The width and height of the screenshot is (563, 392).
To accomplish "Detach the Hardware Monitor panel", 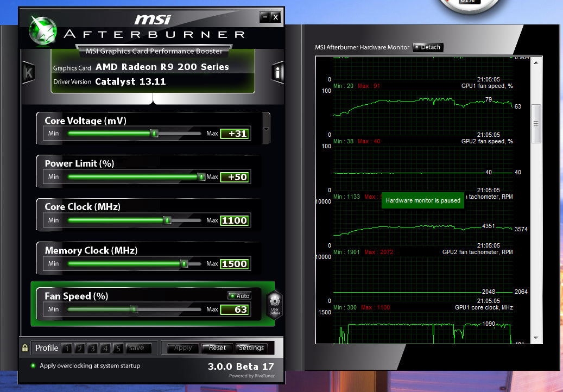I will click(428, 47).
